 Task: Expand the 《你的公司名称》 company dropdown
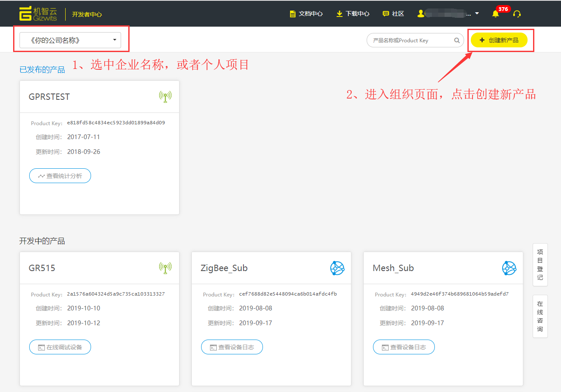coord(70,41)
